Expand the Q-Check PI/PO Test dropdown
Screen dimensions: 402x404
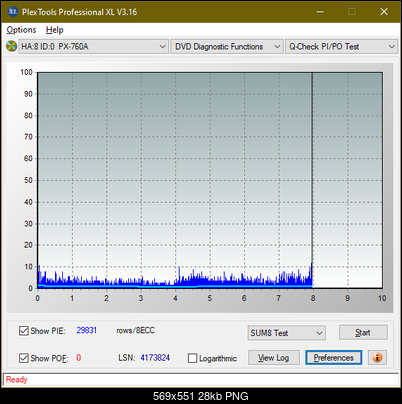341,47
